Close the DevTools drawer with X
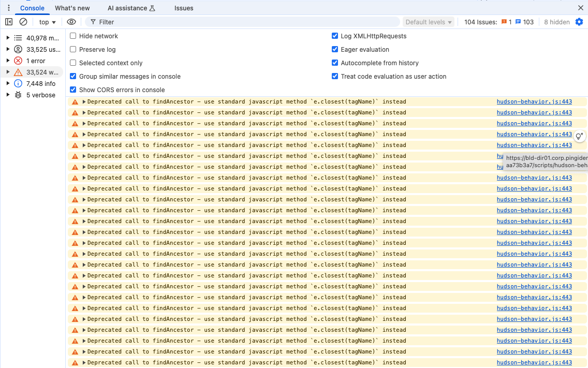Screen dimensions: 588x368 [x=580, y=8]
